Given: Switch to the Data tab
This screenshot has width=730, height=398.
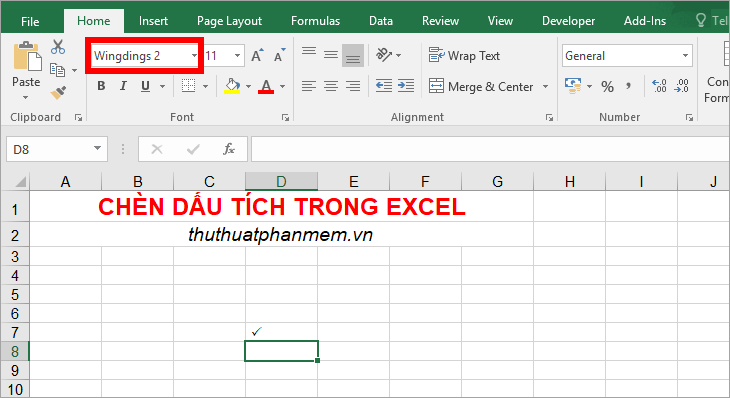Looking at the screenshot, I should [x=381, y=21].
